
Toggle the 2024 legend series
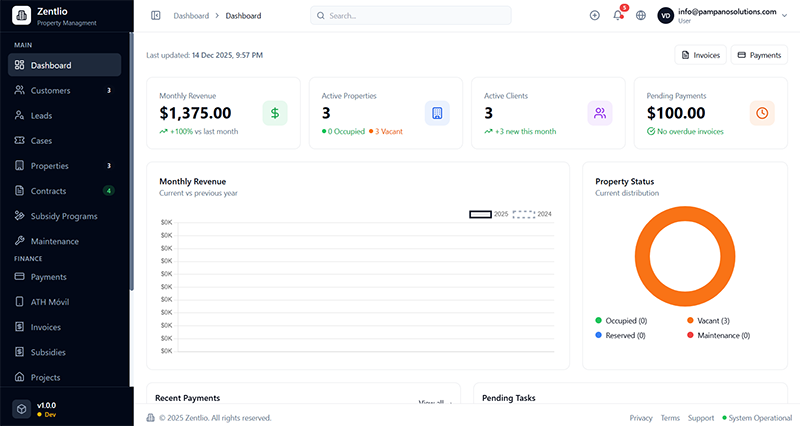tap(532, 214)
